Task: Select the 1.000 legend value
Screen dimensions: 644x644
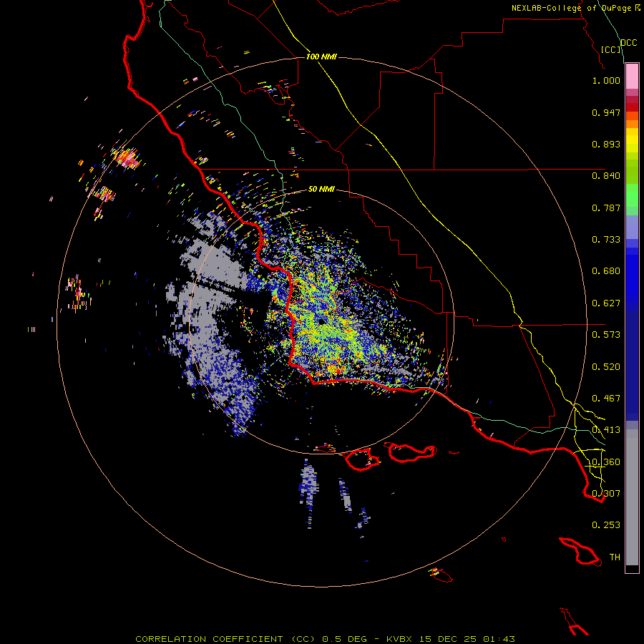Action: 606,80
